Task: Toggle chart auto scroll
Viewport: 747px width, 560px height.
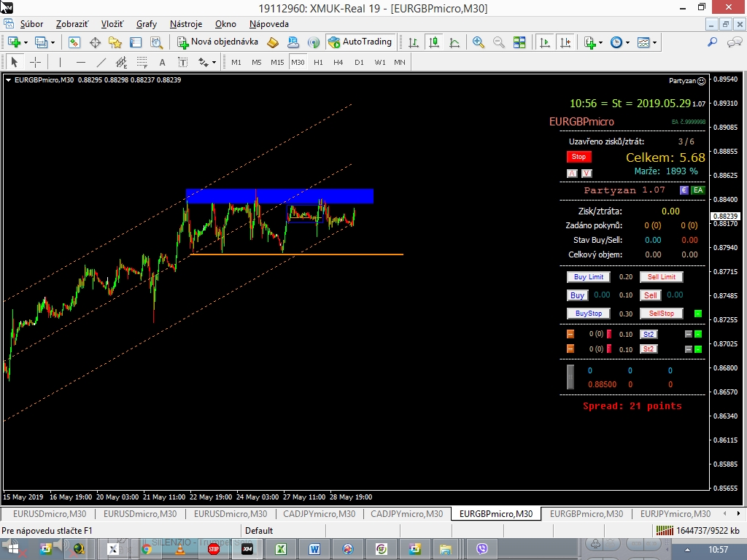Action: 544,42
